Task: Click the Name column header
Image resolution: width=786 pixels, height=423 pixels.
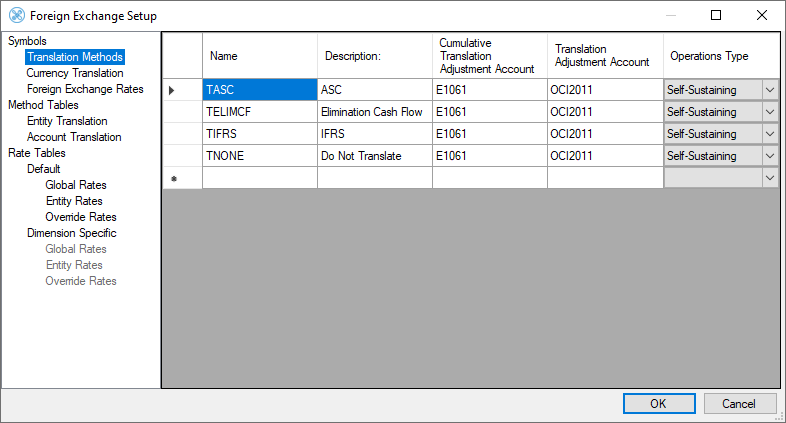Action: [260, 57]
